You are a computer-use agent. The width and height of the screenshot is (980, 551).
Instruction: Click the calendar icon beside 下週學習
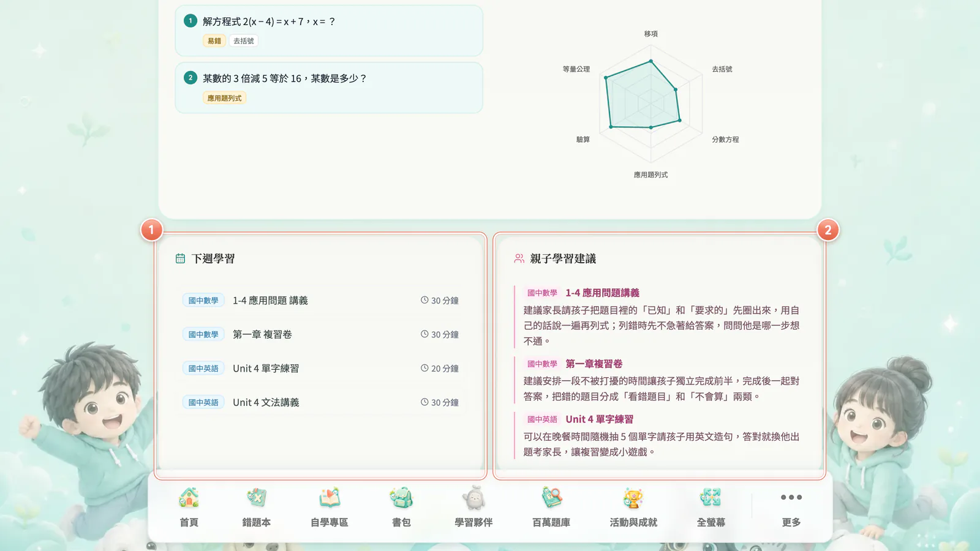(180, 258)
